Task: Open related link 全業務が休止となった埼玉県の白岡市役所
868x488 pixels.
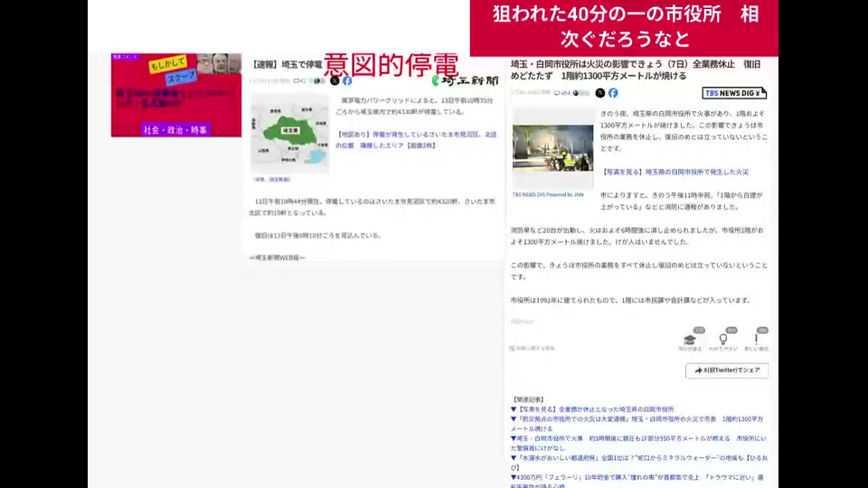Action: pos(592,409)
